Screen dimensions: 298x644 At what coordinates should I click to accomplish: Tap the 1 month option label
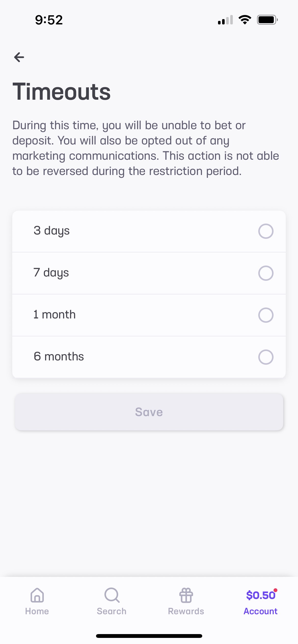[55, 315]
